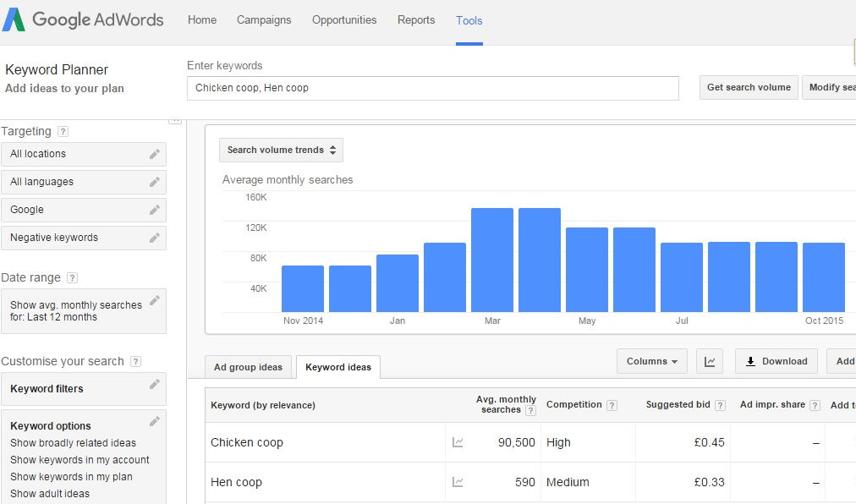Select All languages targeting option
Viewport: 856px width, 504px height.
click(84, 182)
